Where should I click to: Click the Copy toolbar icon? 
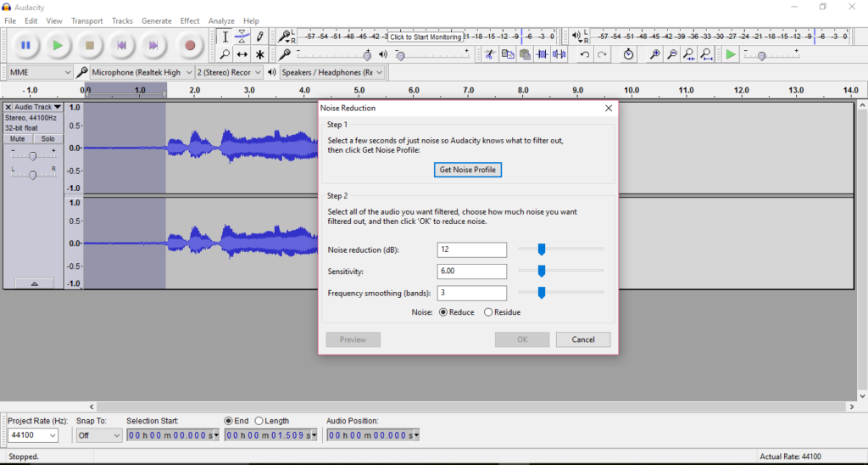click(507, 54)
